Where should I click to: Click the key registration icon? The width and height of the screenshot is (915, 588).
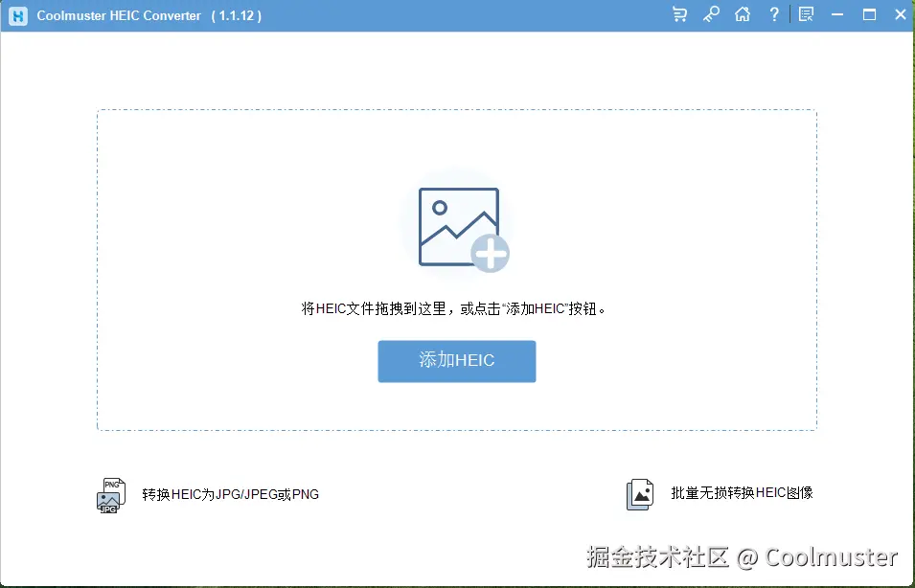[x=711, y=14]
